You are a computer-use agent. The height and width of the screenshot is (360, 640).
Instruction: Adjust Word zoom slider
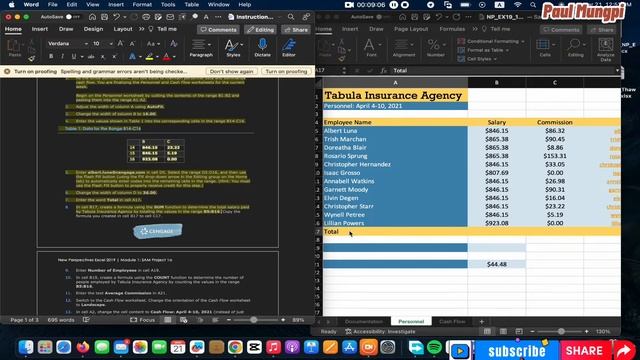[x=253, y=320]
